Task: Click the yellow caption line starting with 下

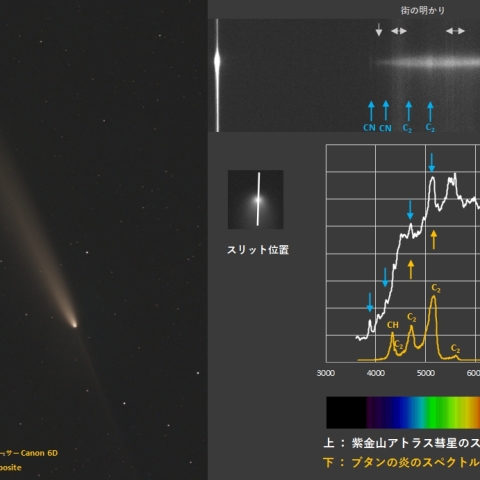Action: click(x=401, y=462)
